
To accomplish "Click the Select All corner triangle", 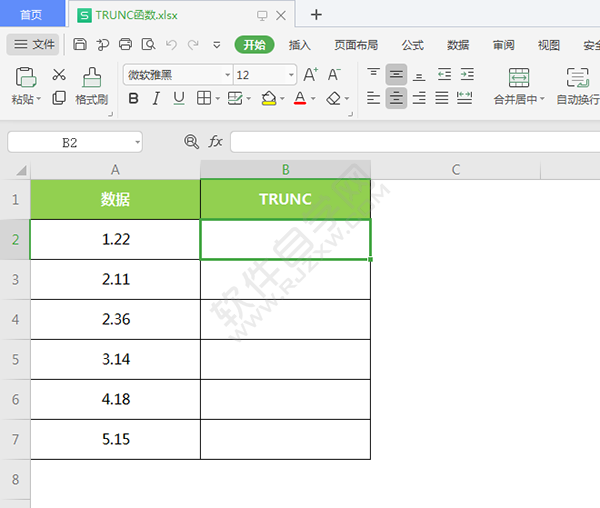I will (x=21, y=170).
